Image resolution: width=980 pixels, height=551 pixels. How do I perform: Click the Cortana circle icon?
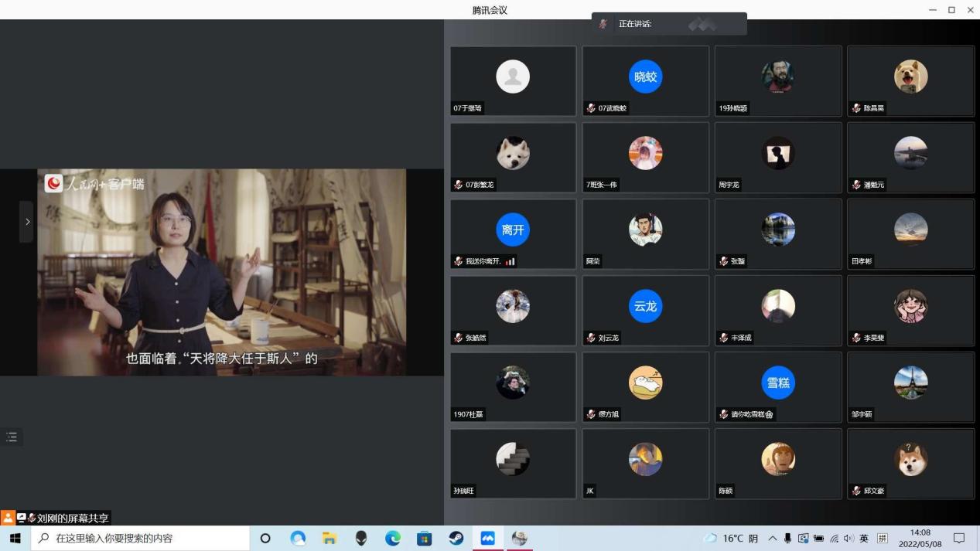[265, 539]
